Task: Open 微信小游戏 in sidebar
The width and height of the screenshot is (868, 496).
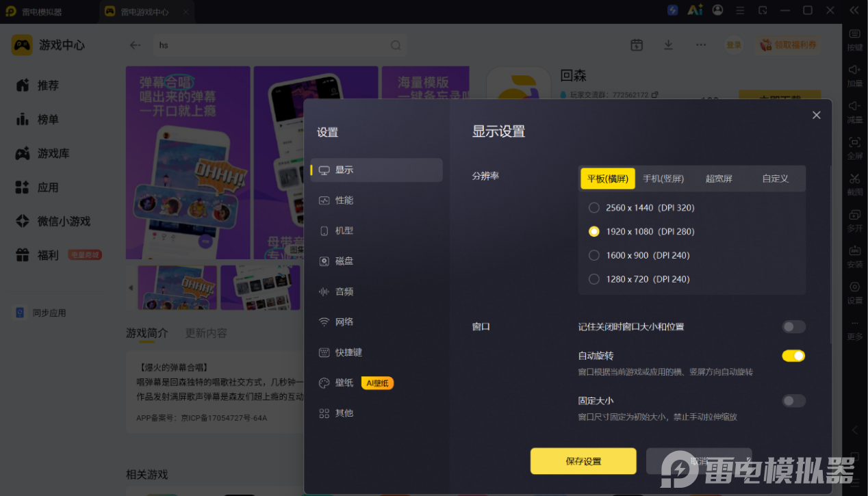Action: tap(55, 222)
